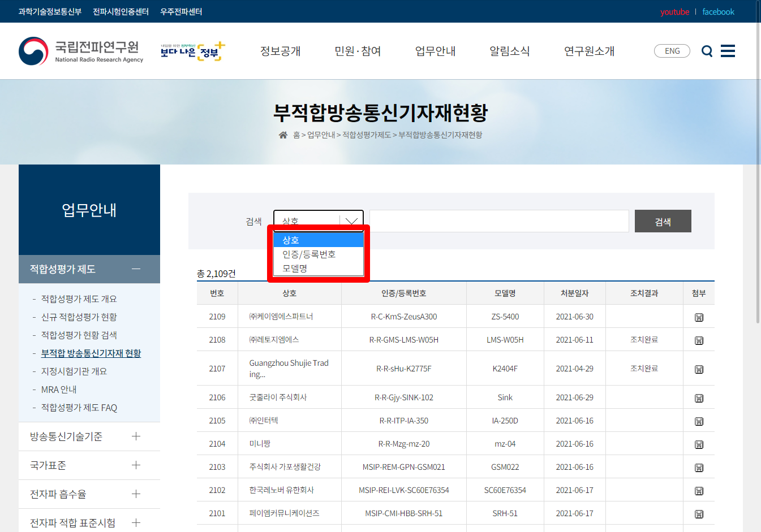Click company name 굿줄라이 주식회사
The height and width of the screenshot is (532, 761).
[278, 397]
